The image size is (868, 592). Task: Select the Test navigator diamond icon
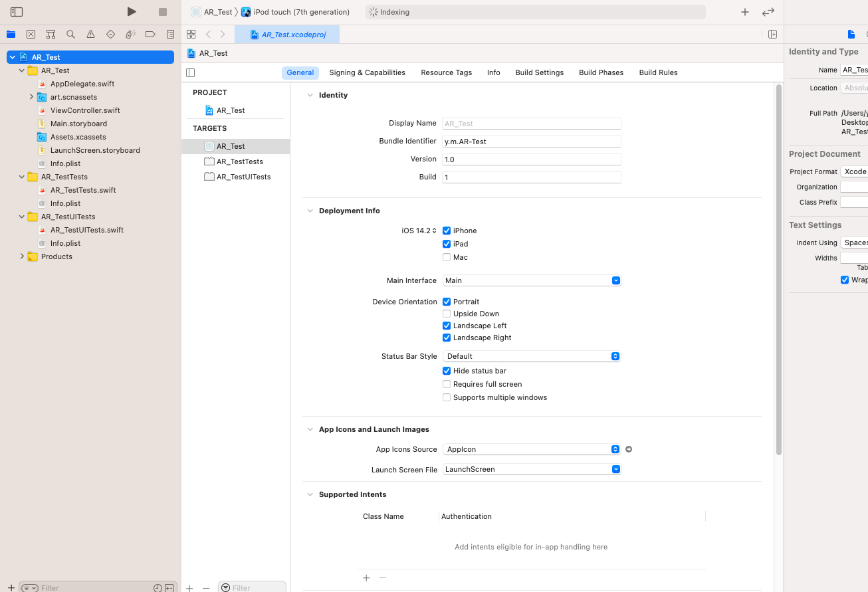click(x=110, y=33)
